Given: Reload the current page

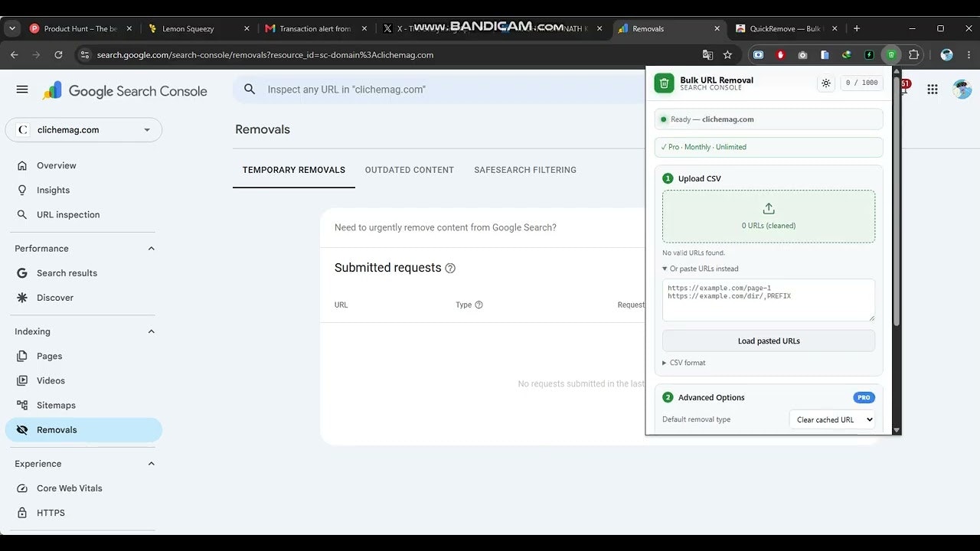Looking at the screenshot, I should pyautogui.click(x=58, y=55).
